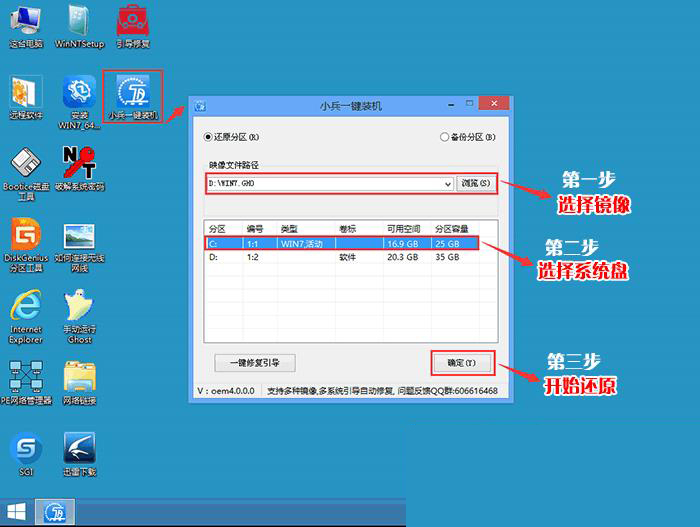Click the WIN7,活动 type cell

301,244
